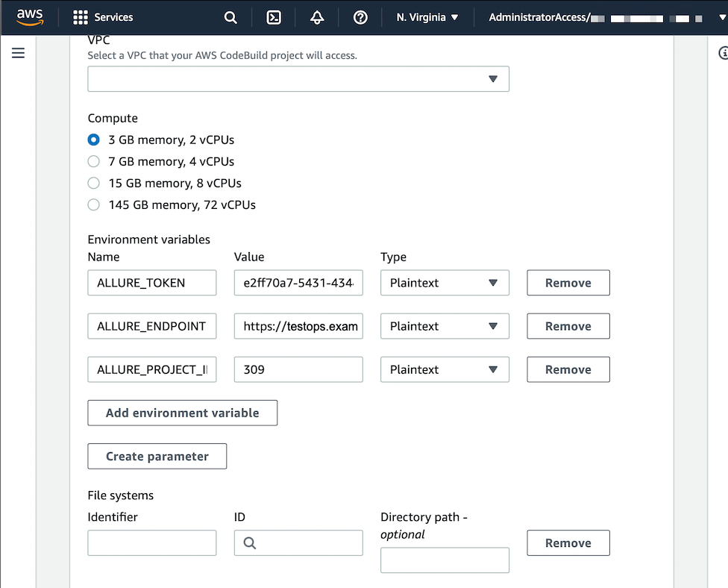This screenshot has width=728, height=588.
Task: Select 15 GB memory, 8 vCPUs compute
Action: pos(94,183)
